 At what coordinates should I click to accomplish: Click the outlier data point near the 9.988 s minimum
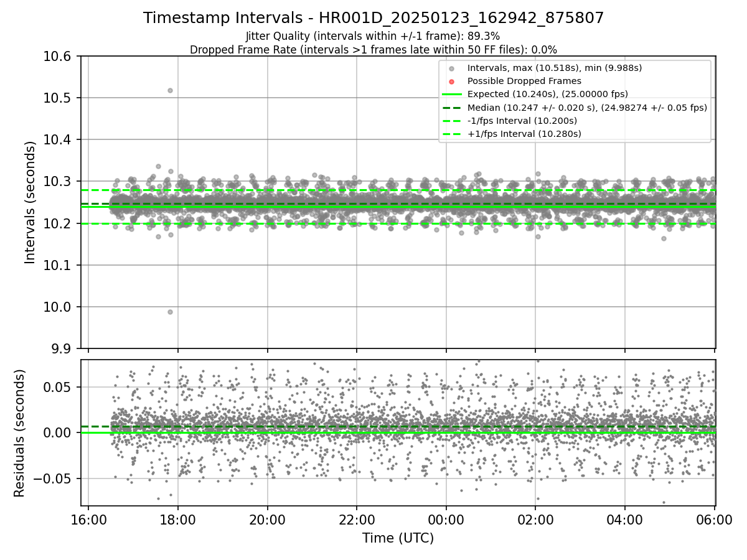[x=170, y=312]
